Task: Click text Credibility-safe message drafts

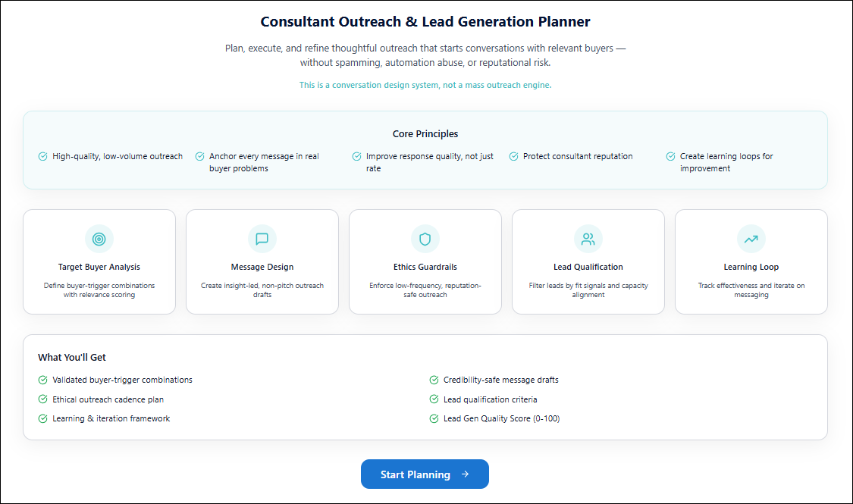Action: pyautogui.click(x=501, y=380)
